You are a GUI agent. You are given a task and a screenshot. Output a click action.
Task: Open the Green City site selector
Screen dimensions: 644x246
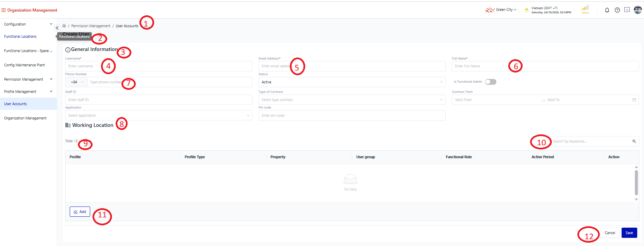tap(501, 10)
